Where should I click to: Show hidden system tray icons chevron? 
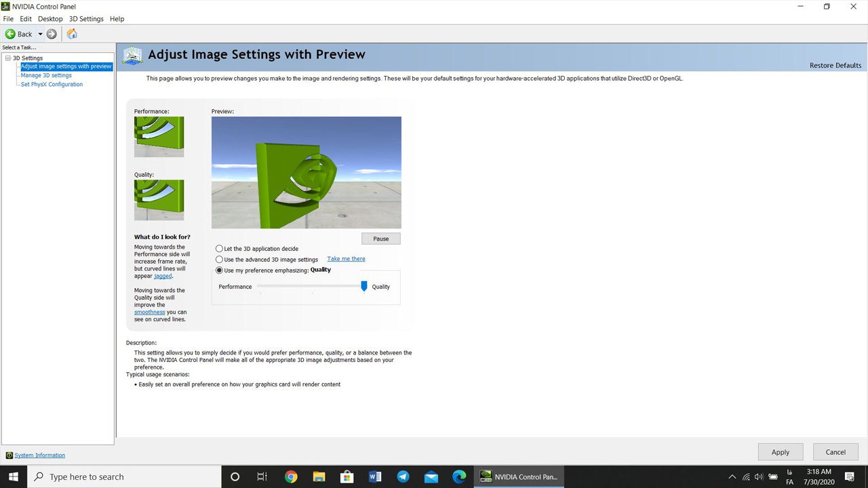pos(732,476)
